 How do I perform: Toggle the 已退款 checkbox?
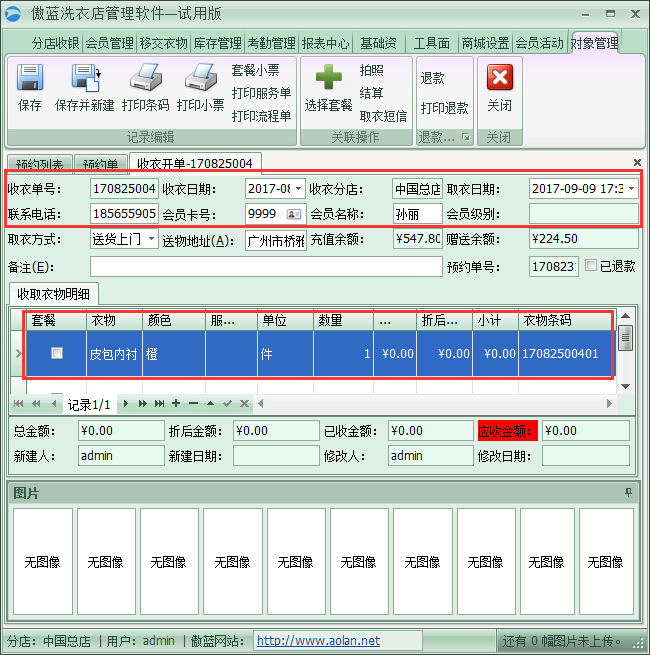591,266
